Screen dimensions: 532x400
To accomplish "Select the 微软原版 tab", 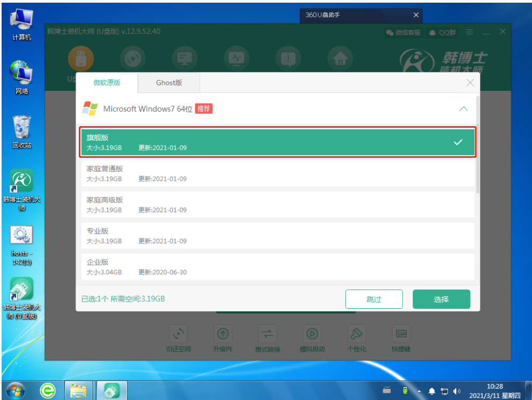I will pos(107,83).
